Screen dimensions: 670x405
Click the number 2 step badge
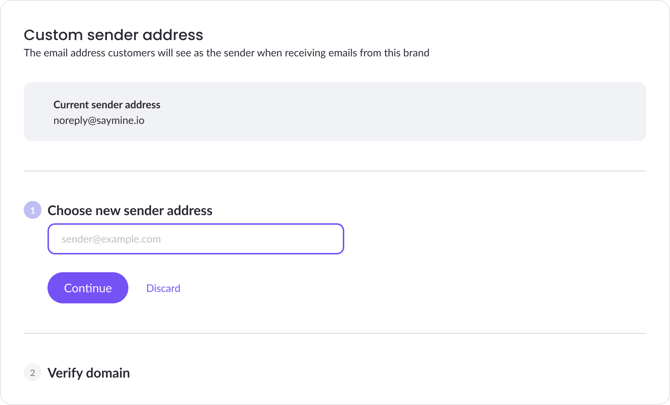pyautogui.click(x=32, y=373)
